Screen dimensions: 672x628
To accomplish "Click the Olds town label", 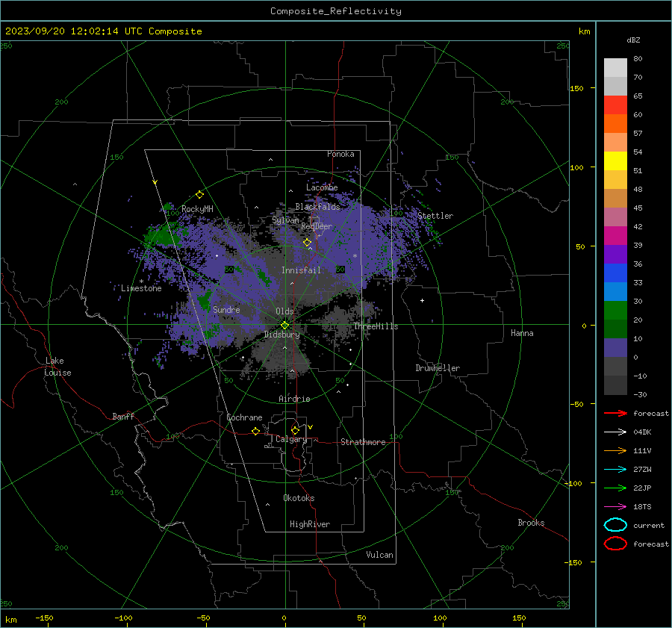I will [284, 311].
